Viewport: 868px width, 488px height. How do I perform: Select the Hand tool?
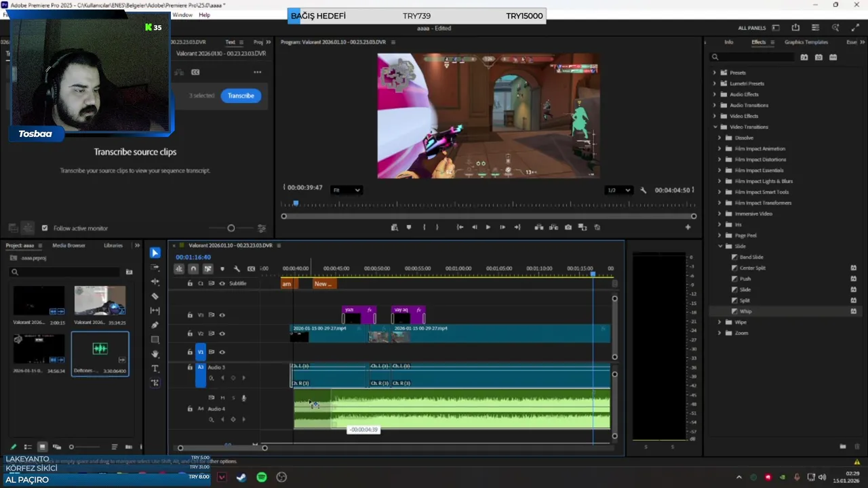coord(155,354)
